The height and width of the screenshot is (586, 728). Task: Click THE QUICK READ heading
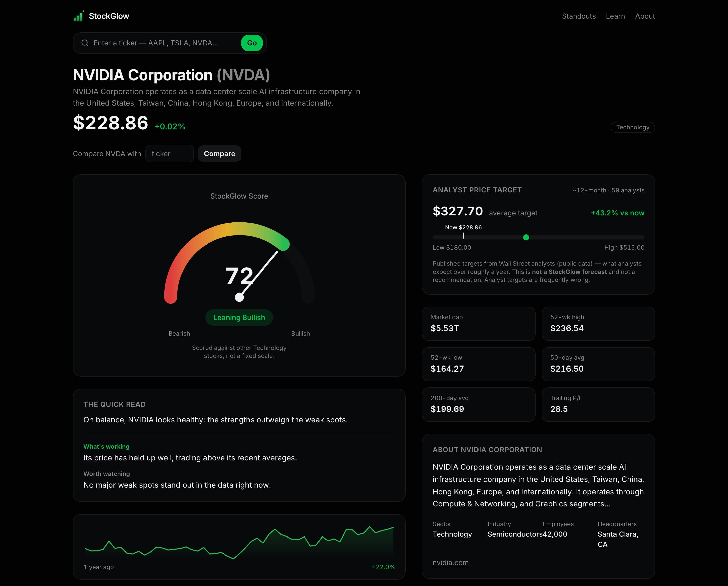coord(115,404)
